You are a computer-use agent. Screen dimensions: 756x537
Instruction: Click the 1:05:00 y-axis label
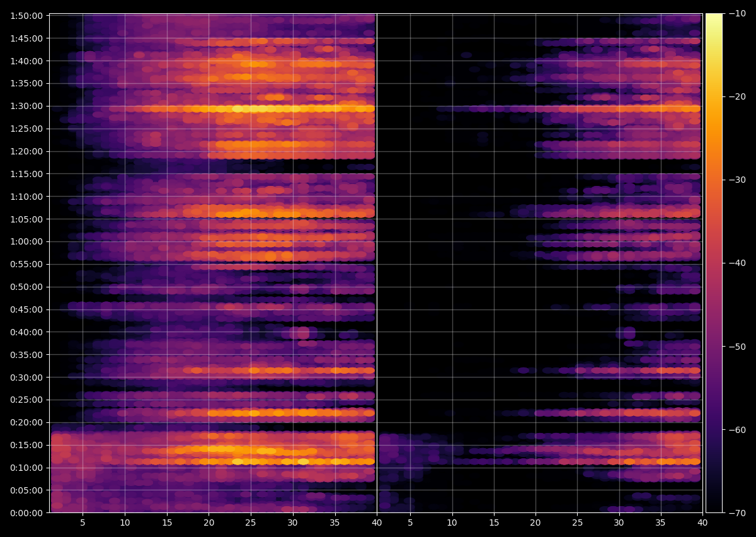27,219
